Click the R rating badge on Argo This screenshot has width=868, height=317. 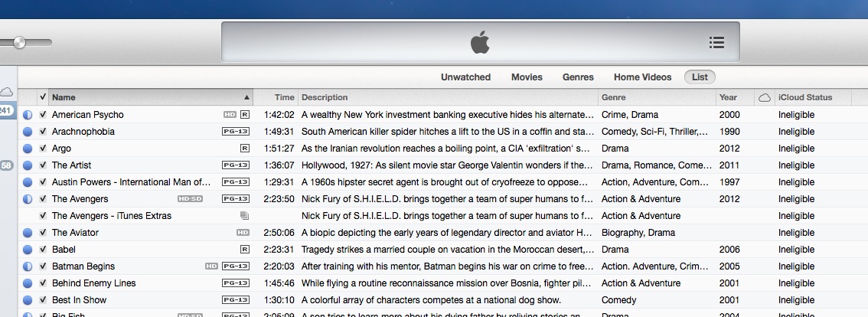coord(245,149)
